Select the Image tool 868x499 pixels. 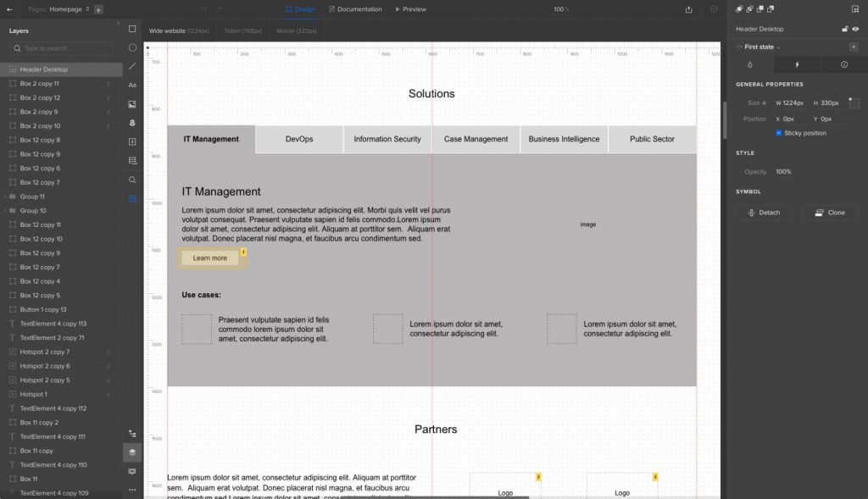(x=132, y=104)
